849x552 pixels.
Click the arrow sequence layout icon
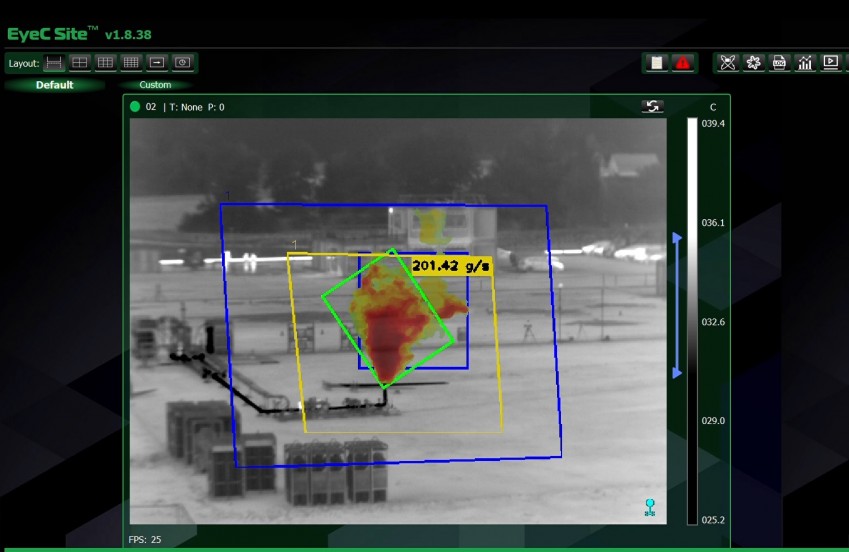click(x=157, y=63)
